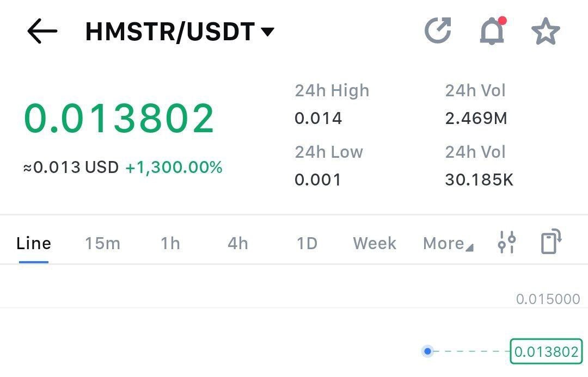Image resolution: width=588 pixels, height=377 pixels.
Task: Switch to the 1h timeframe
Action: tap(170, 243)
